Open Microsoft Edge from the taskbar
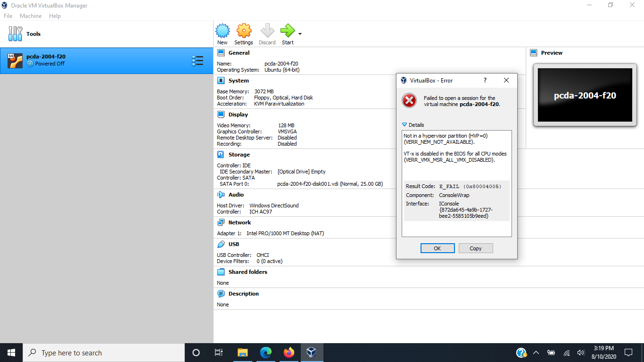Viewport: 644px width, 362px height. pos(266,353)
